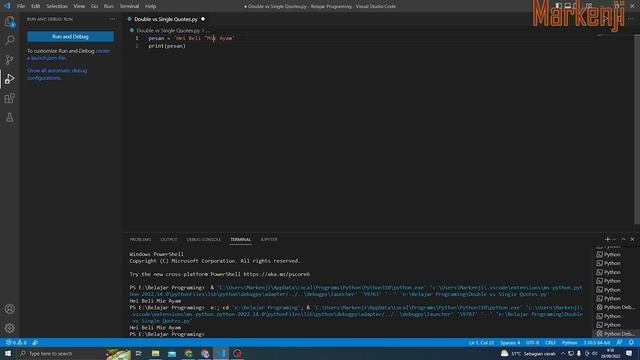Click Spaces: 4 indentation setting

[510, 342]
